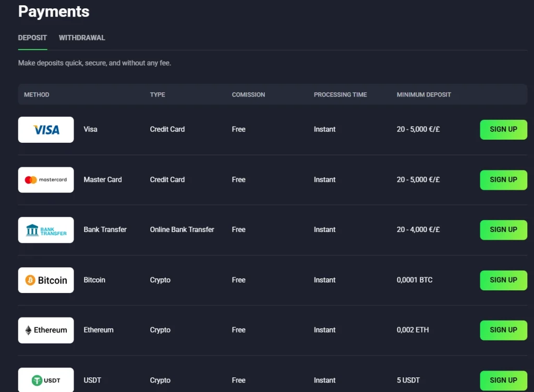The width and height of the screenshot is (534, 392).
Task: Click the 20 - 4,000 €/£ deposit value
Action: (418, 230)
